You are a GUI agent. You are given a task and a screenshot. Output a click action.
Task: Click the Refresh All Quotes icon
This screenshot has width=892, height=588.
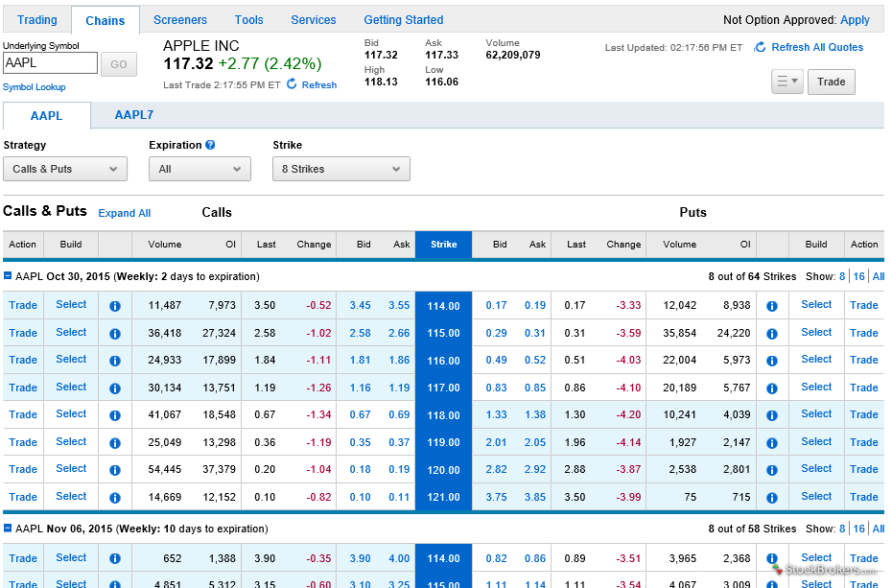(760, 47)
